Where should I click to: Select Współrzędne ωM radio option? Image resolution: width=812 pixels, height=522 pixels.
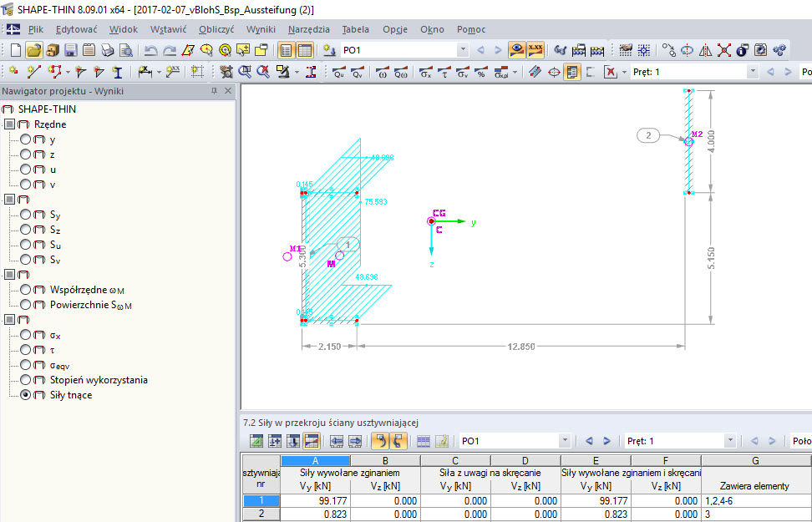pos(25,290)
